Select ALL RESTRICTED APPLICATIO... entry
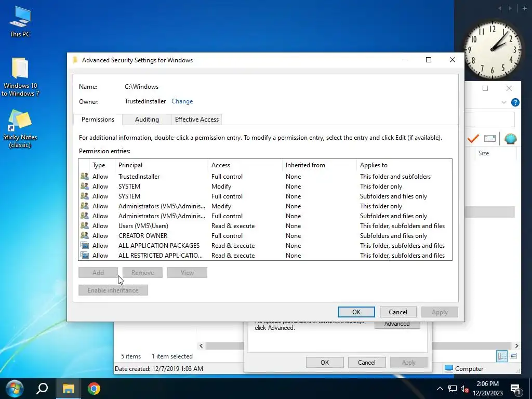 tap(265, 255)
